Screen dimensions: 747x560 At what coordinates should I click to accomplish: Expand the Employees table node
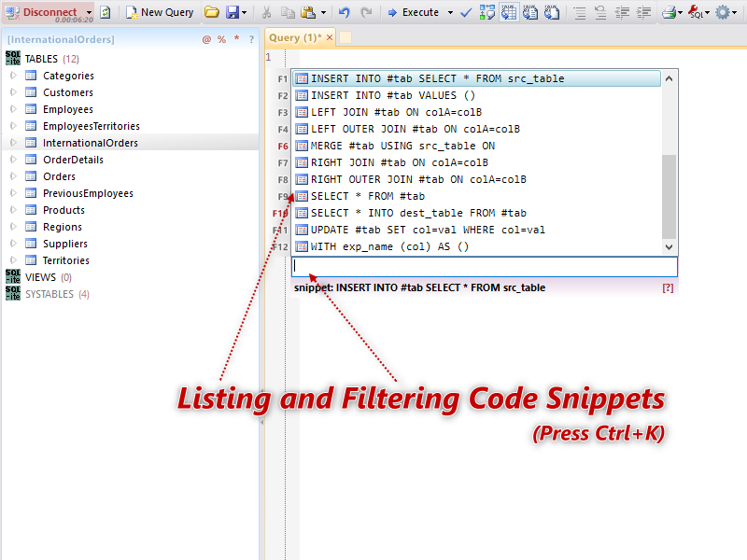coord(13,109)
